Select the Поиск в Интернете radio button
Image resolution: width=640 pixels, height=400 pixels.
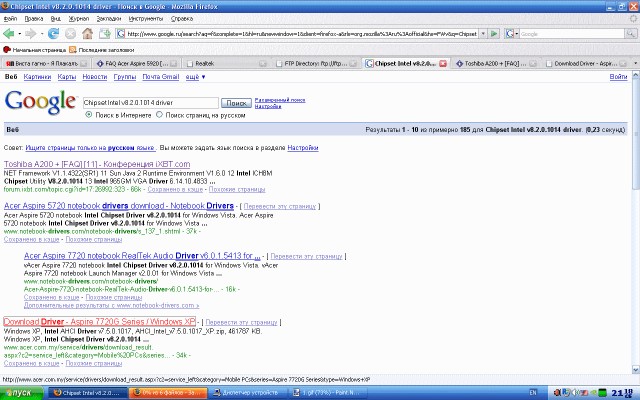coord(89,115)
